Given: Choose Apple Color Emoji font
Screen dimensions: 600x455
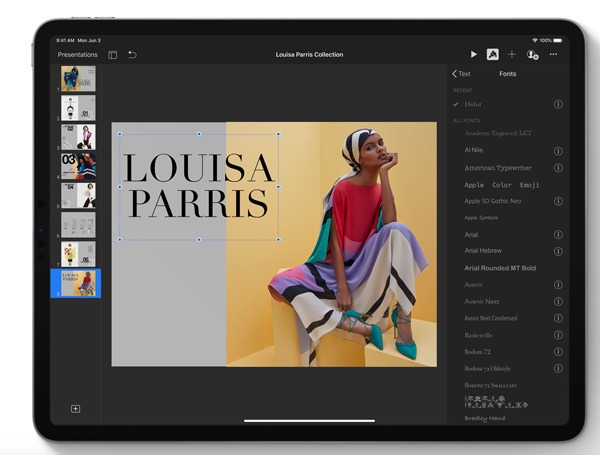Looking at the screenshot, I should click(502, 185).
